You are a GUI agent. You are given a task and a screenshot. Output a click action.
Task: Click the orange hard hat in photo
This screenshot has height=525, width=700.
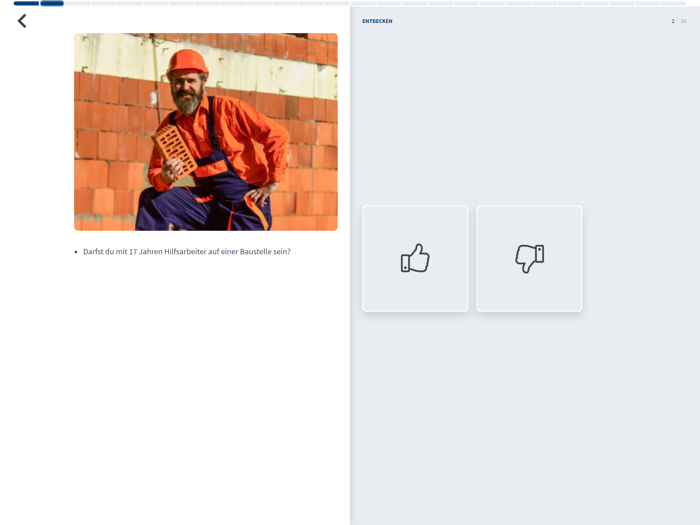click(187, 62)
